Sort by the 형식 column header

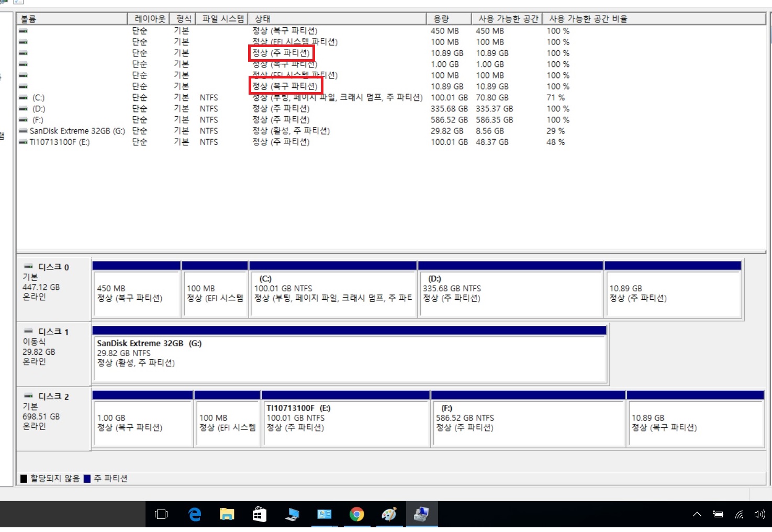click(x=183, y=19)
